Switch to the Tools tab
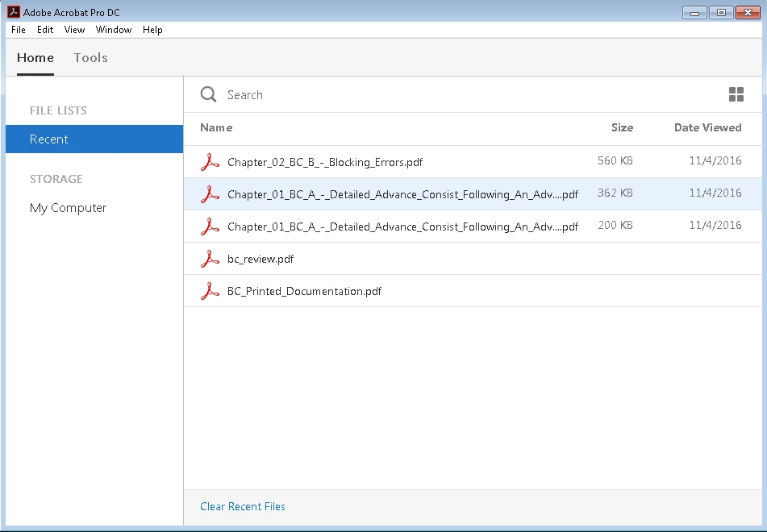This screenshot has width=767, height=532. coord(91,58)
